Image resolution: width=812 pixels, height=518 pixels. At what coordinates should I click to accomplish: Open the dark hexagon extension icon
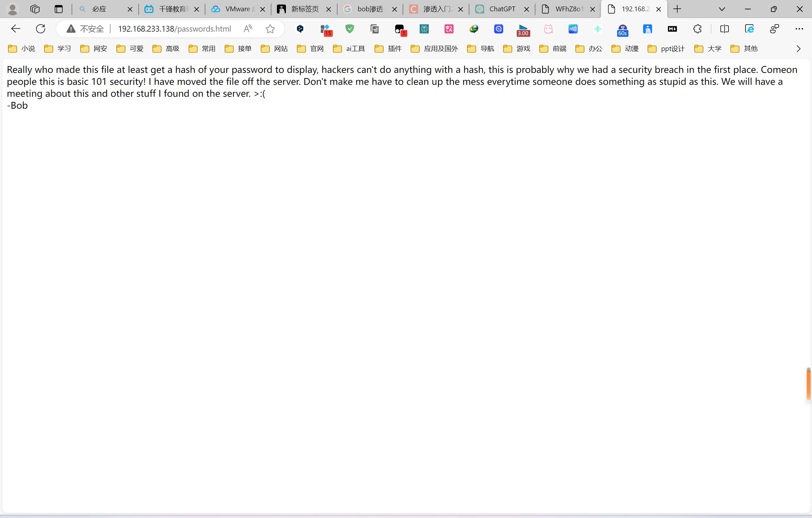click(x=300, y=29)
